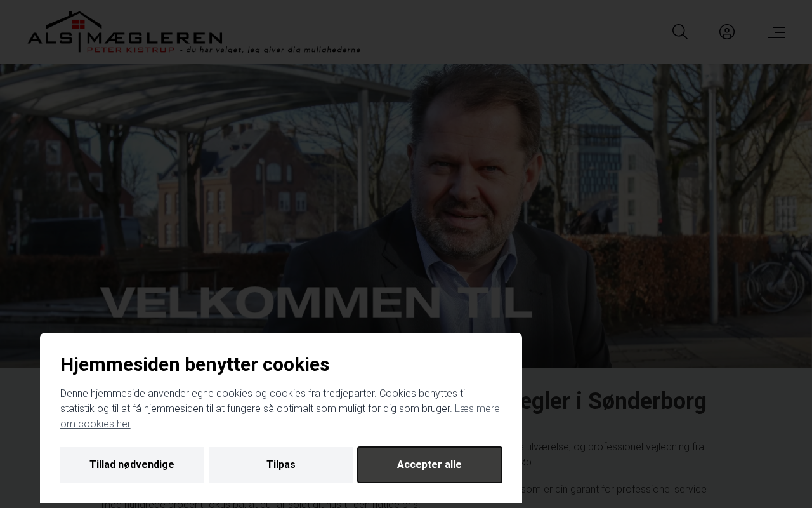
Task: Click the cookie description paragraph
Action: [280, 408]
